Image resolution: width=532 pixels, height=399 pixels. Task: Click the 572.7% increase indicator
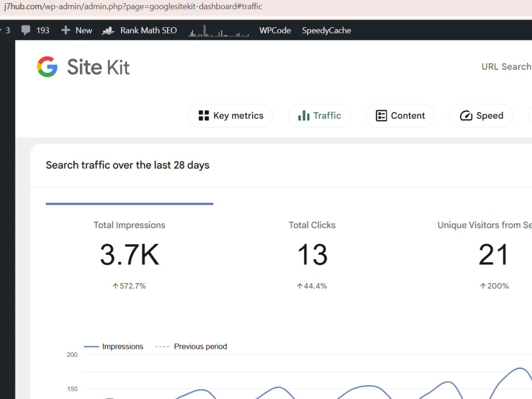pos(129,286)
